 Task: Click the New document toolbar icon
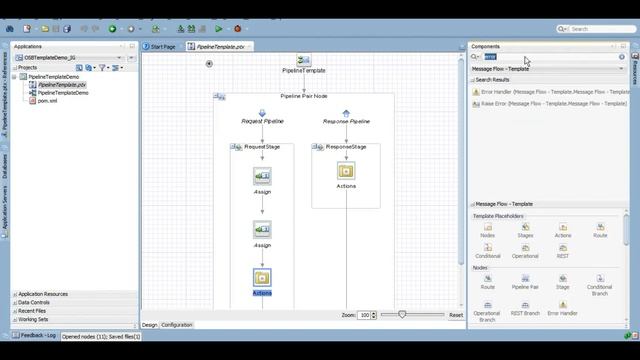coord(27,29)
